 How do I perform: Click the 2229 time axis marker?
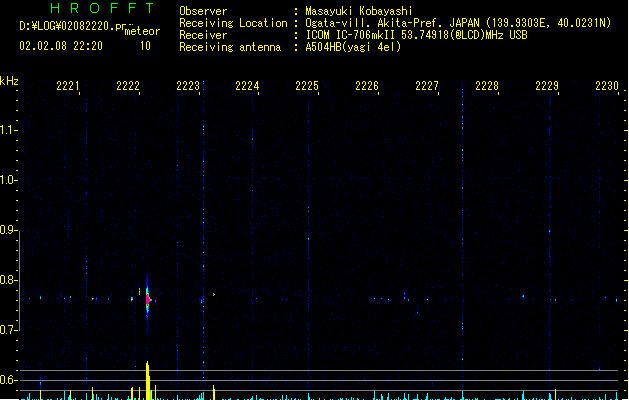pos(547,86)
